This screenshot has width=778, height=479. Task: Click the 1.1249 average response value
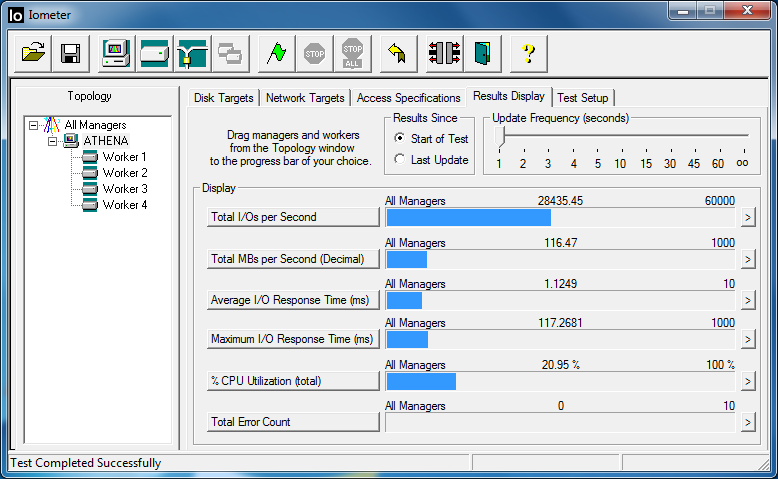(560, 284)
